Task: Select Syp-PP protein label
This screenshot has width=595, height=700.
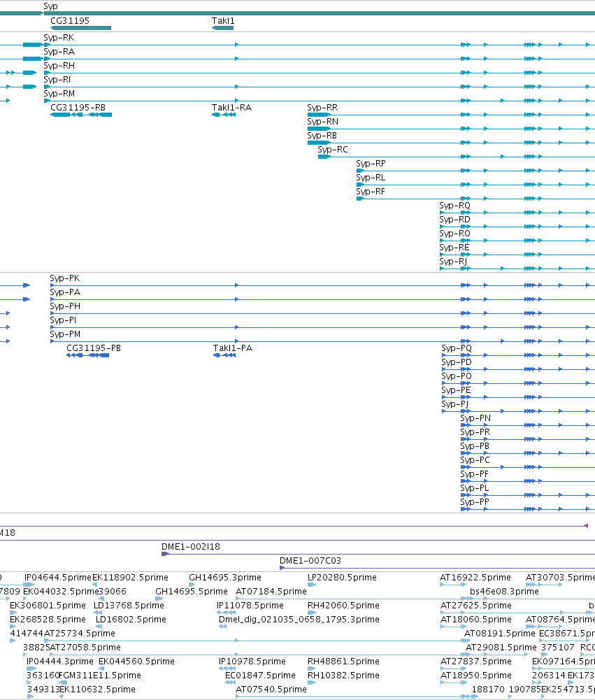Action: pyautogui.click(x=475, y=502)
